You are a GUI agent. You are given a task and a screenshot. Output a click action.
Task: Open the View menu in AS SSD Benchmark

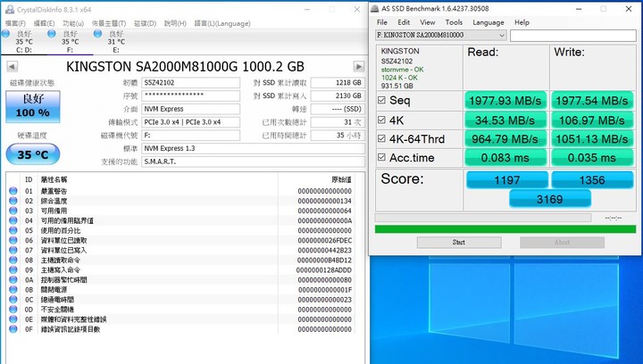point(427,22)
